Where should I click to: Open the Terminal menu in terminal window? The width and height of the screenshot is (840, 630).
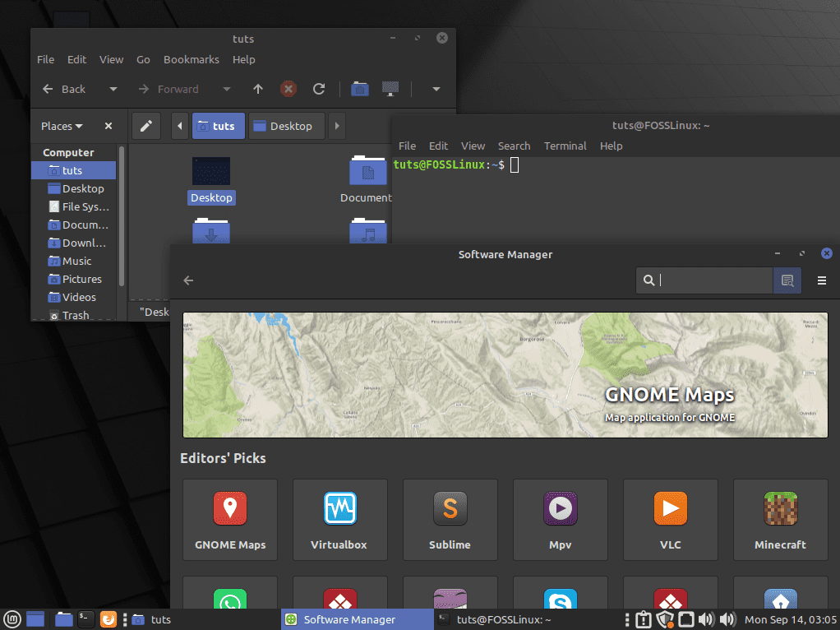click(565, 146)
